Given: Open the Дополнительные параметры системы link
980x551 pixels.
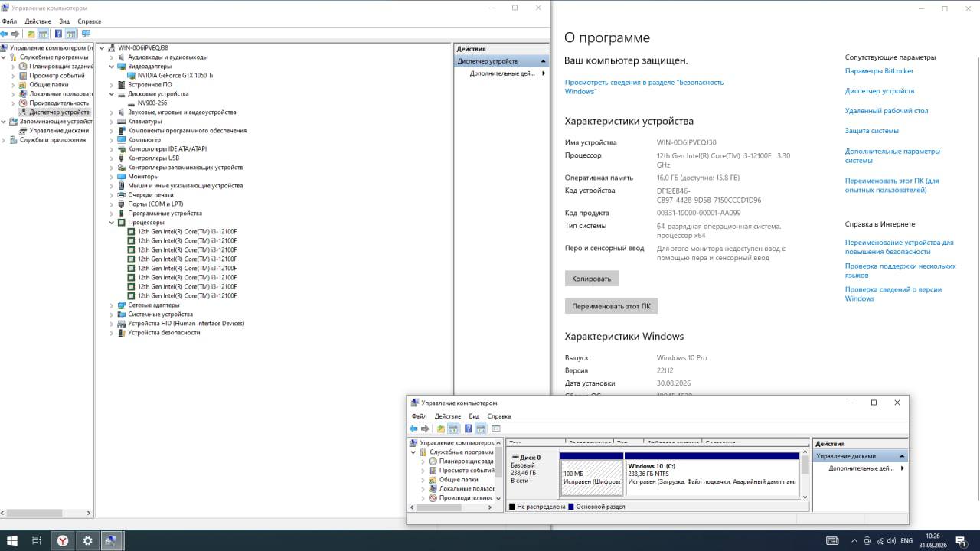Looking at the screenshot, I should pyautogui.click(x=893, y=155).
